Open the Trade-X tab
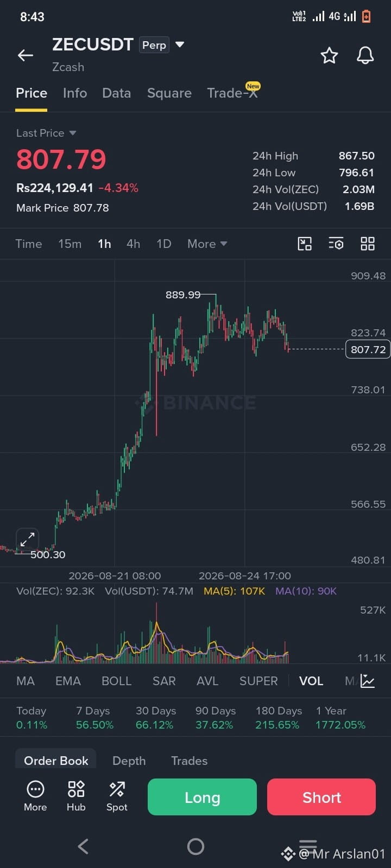391x868 pixels. click(x=232, y=93)
